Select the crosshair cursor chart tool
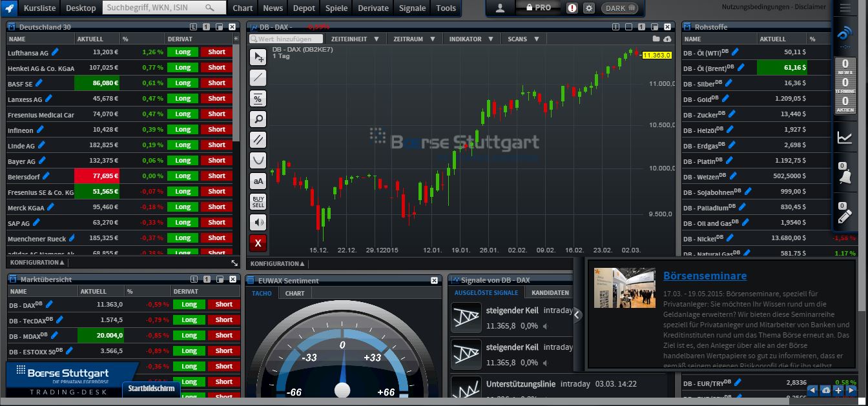 pyautogui.click(x=258, y=57)
